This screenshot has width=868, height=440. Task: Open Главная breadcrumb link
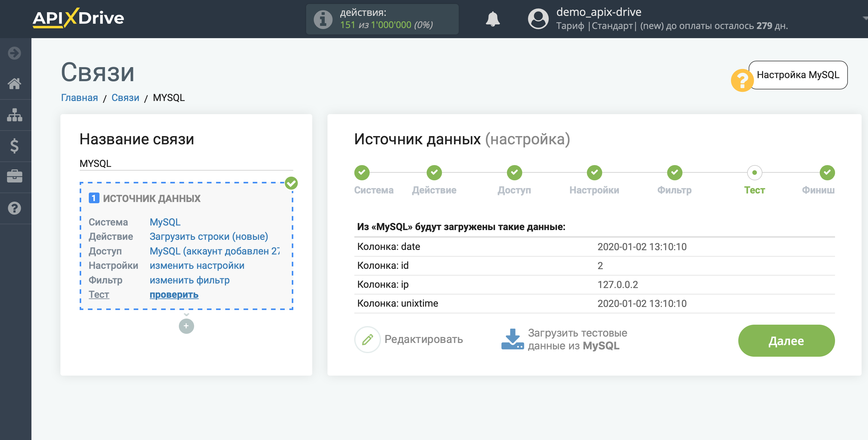[80, 98]
